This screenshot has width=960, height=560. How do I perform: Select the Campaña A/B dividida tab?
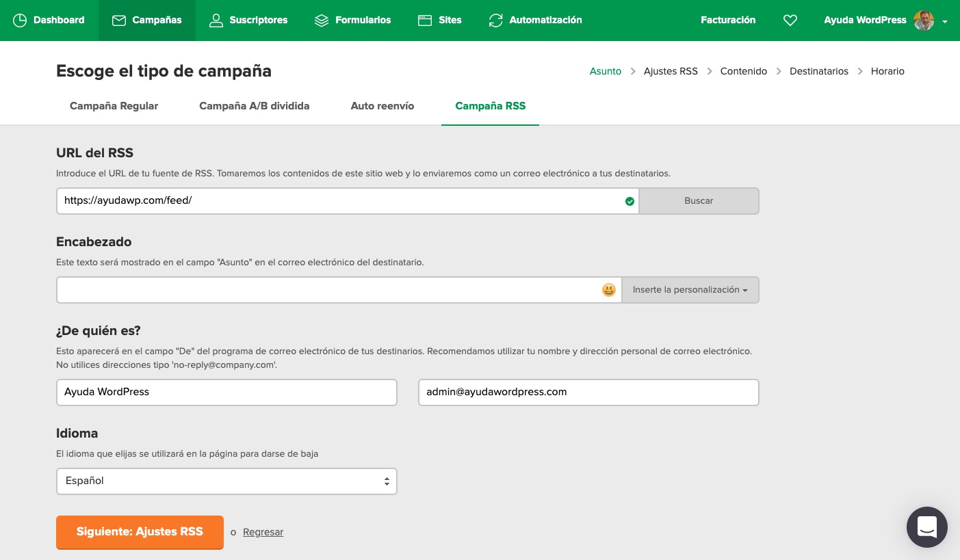coord(254,106)
